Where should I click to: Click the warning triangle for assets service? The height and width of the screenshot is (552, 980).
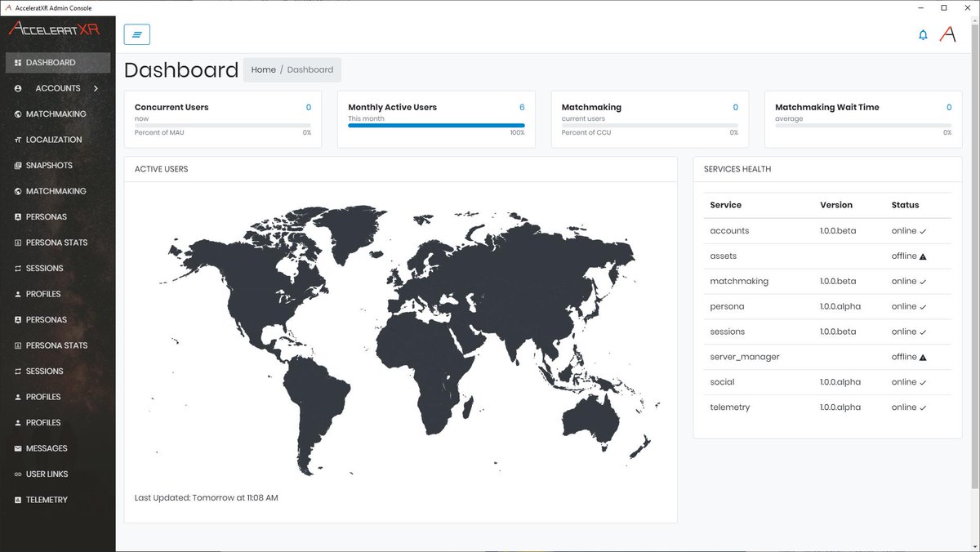pyautogui.click(x=923, y=256)
